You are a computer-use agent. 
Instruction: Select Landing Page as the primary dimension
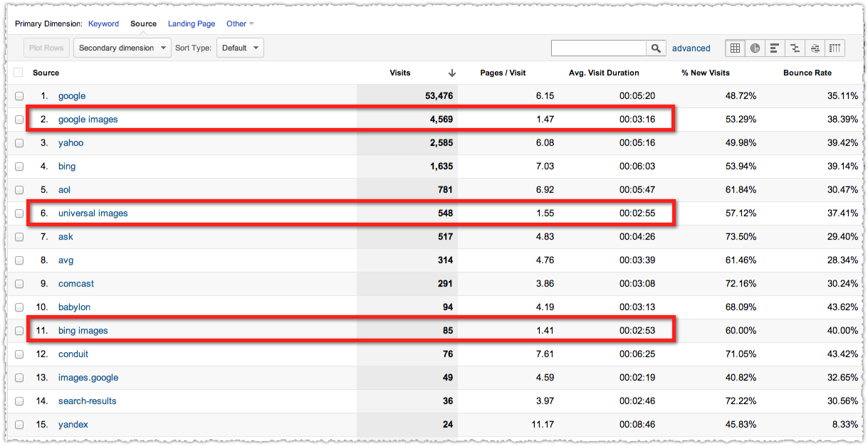pos(192,23)
